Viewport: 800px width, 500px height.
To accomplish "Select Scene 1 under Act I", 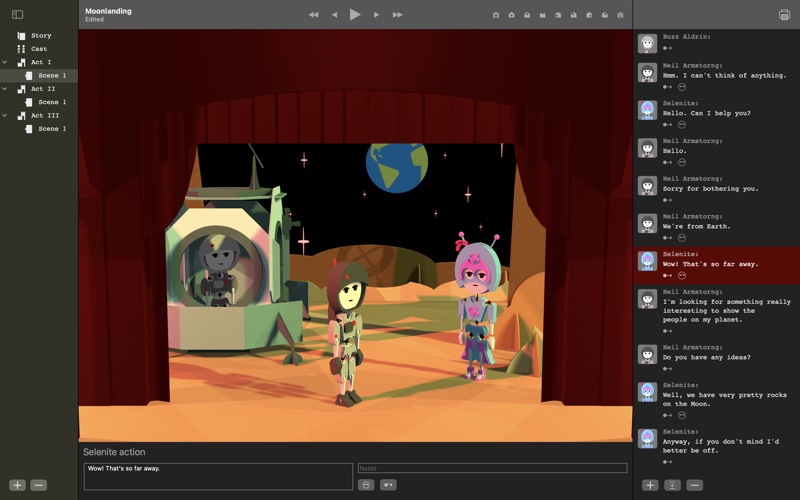I will 39,76.
